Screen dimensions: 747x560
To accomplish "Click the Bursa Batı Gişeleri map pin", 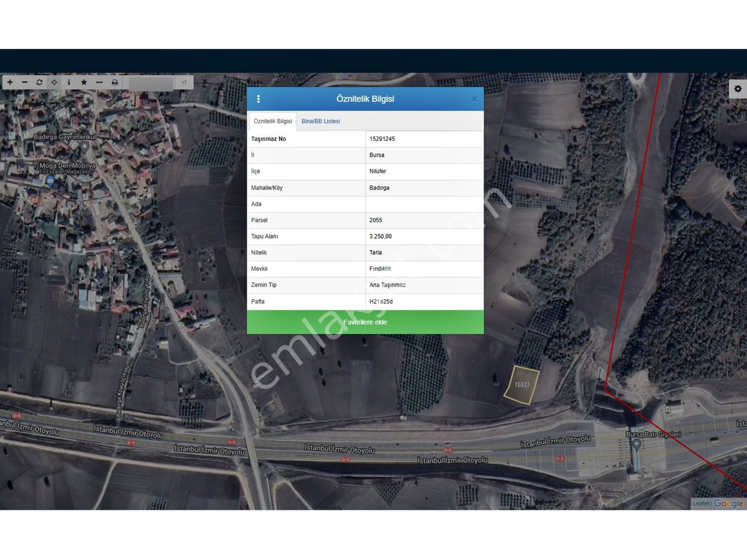I will click(636, 445).
